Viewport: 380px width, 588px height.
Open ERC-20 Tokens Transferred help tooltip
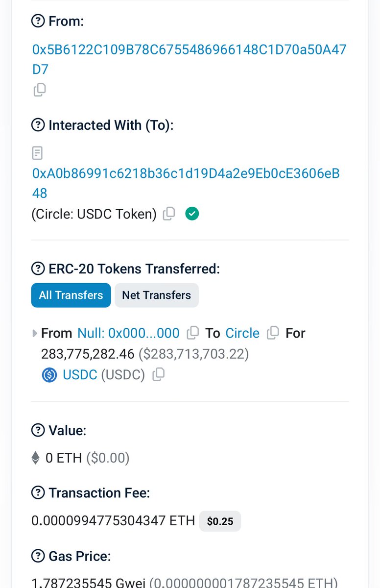click(x=38, y=269)
